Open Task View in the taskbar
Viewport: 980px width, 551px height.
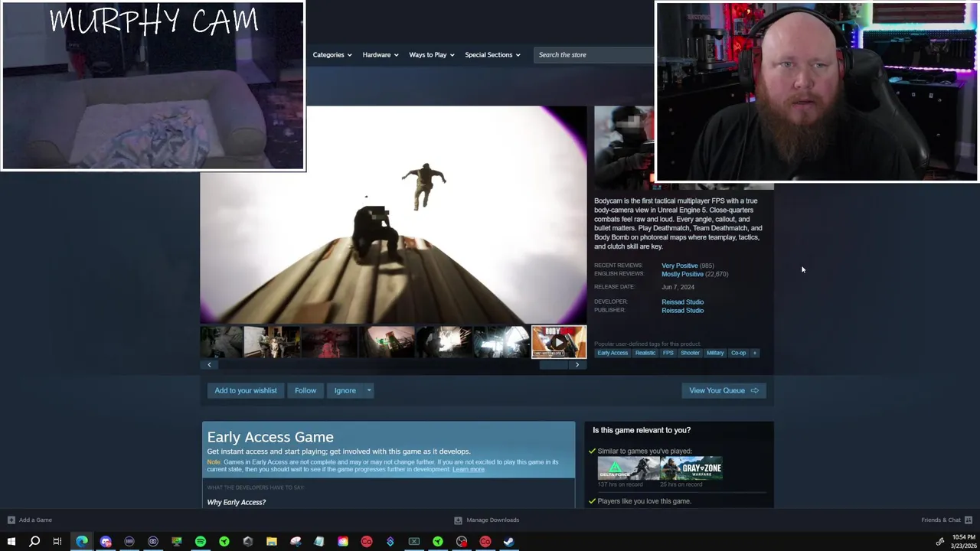[57, 542]
